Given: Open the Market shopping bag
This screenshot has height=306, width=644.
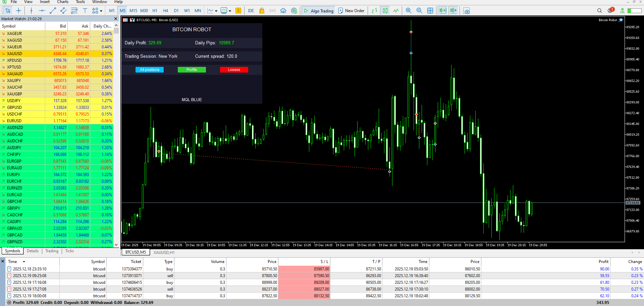Looking at the screenshot, I should [x=262, y=11].
